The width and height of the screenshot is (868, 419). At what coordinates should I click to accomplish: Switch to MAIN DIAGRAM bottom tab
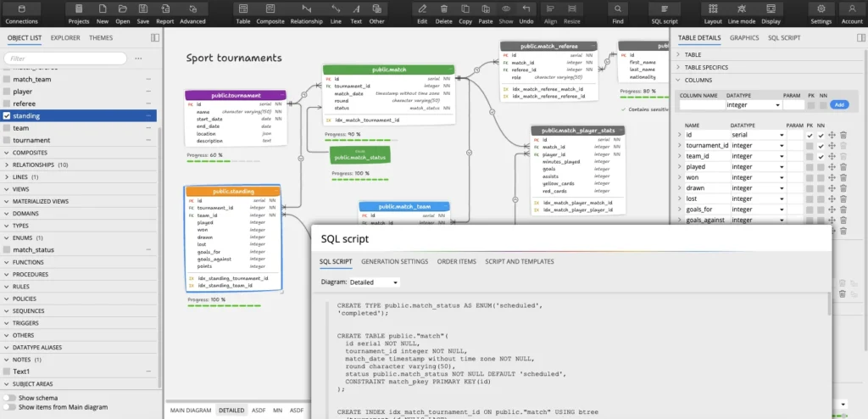(x=191, y=411)
